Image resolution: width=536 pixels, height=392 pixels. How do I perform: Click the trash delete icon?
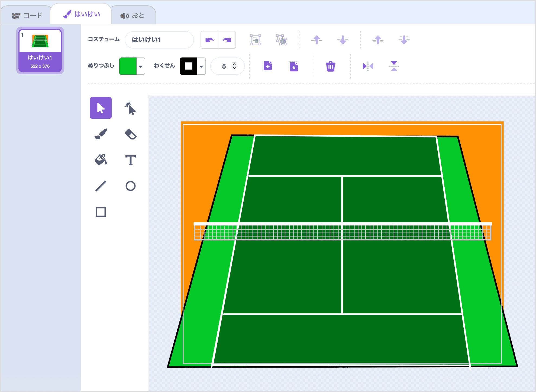[x=330, y=66]
